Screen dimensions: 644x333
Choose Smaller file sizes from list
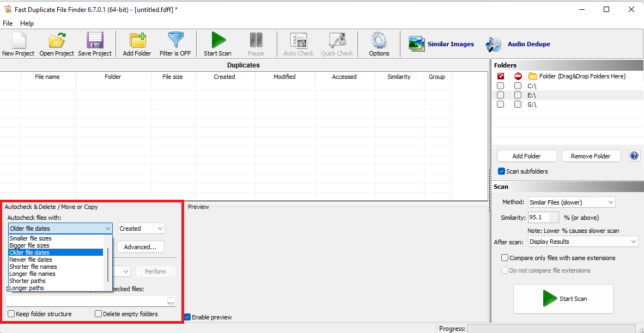click(x=56, y=238)
